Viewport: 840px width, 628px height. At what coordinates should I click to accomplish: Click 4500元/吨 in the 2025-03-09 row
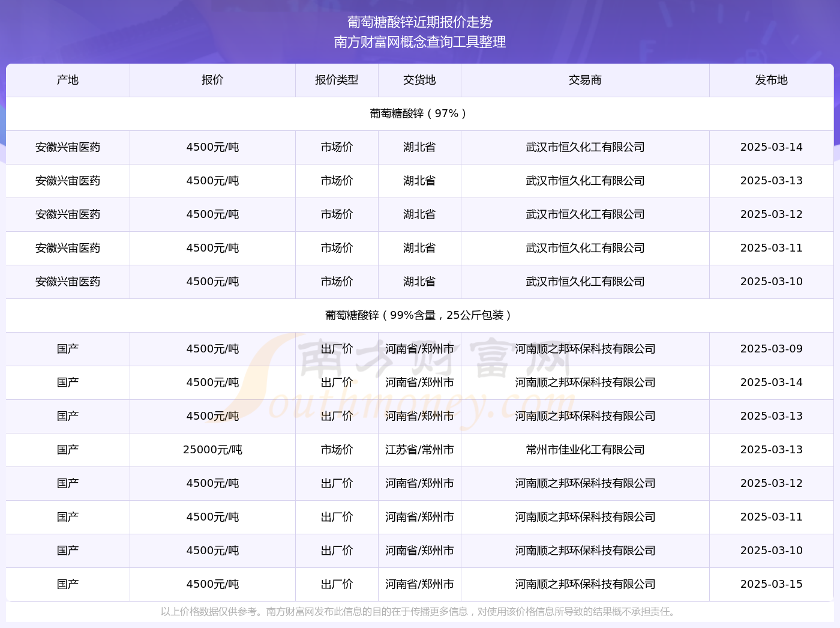tap(212, 349)
